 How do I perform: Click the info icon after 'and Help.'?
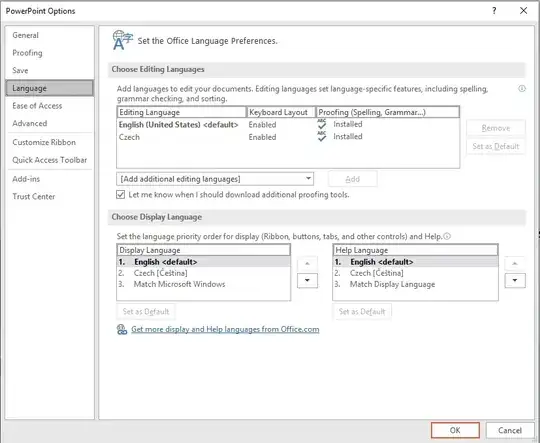point(447,236)
